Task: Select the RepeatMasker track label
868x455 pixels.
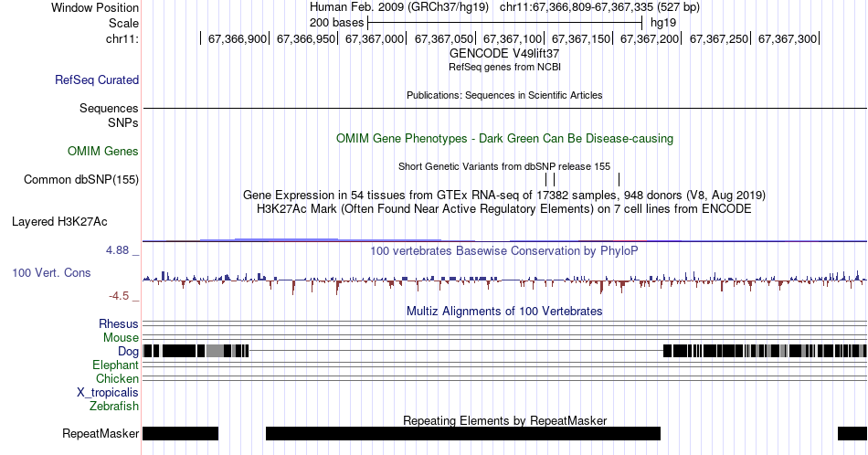Action: coord(101,433)
